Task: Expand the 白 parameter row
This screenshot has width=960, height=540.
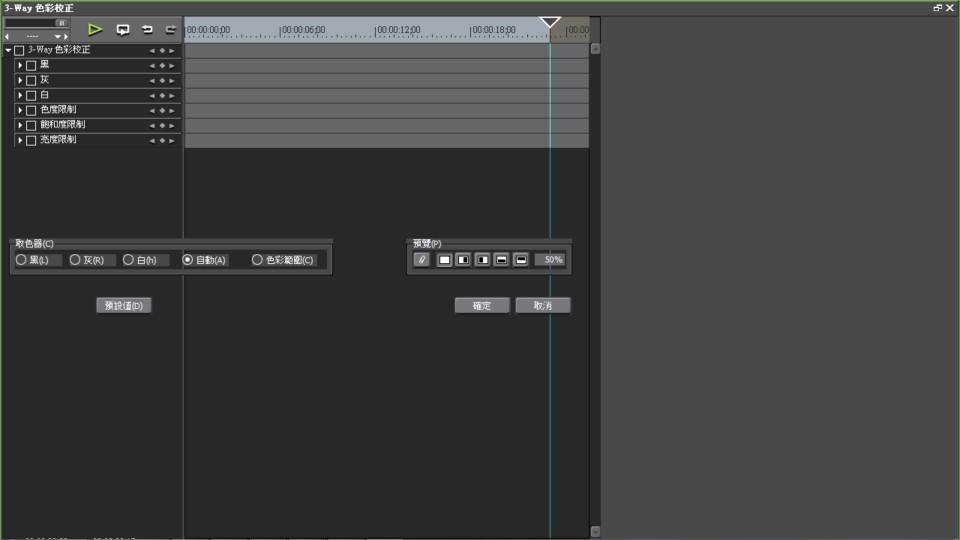Action: [x=20, y=95]
